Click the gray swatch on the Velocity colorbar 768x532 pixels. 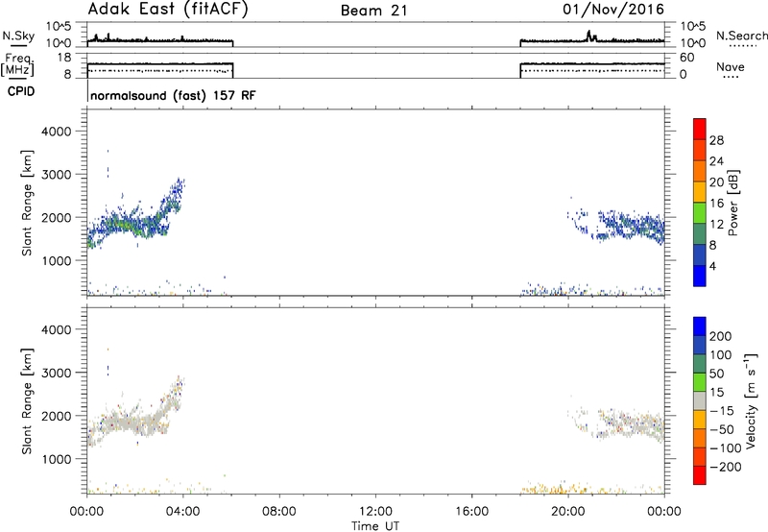[x=700, y=400]
